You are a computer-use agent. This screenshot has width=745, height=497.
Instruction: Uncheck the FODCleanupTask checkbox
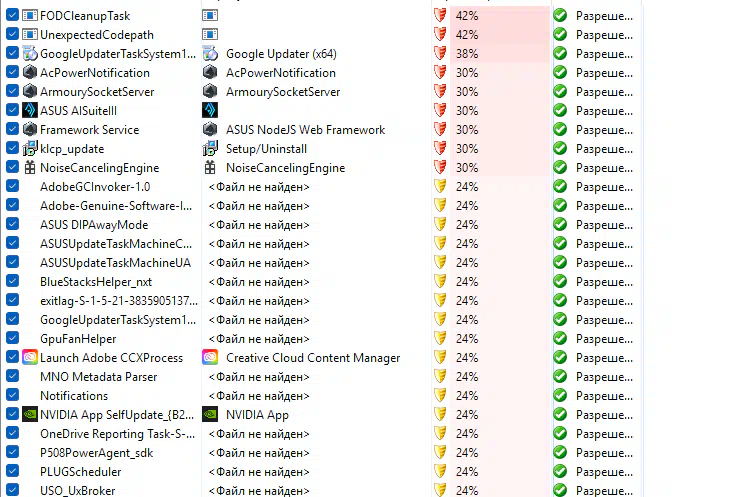(x=12, y=15)
